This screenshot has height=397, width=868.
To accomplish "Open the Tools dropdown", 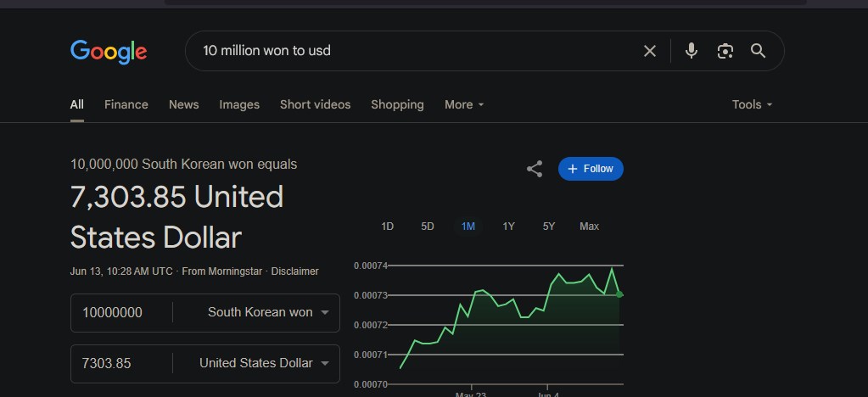I will pos(752,104).
